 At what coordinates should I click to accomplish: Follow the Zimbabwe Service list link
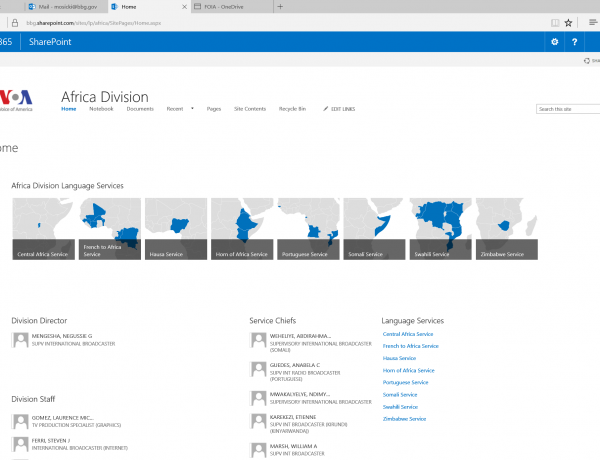tap(404, 419)
